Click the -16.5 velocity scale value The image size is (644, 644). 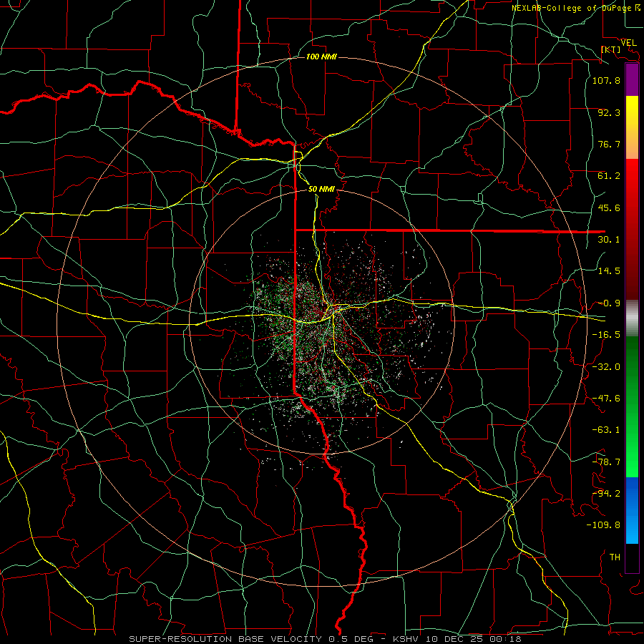(606, 335)
